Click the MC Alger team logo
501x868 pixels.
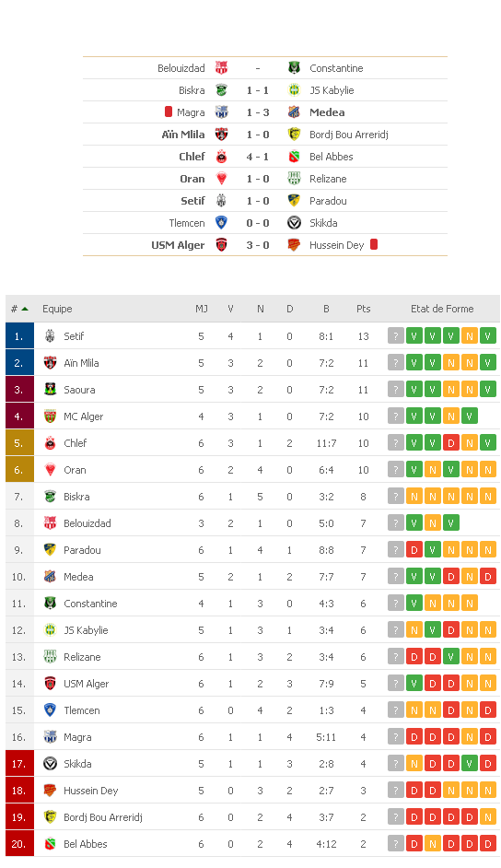[50, 416]
